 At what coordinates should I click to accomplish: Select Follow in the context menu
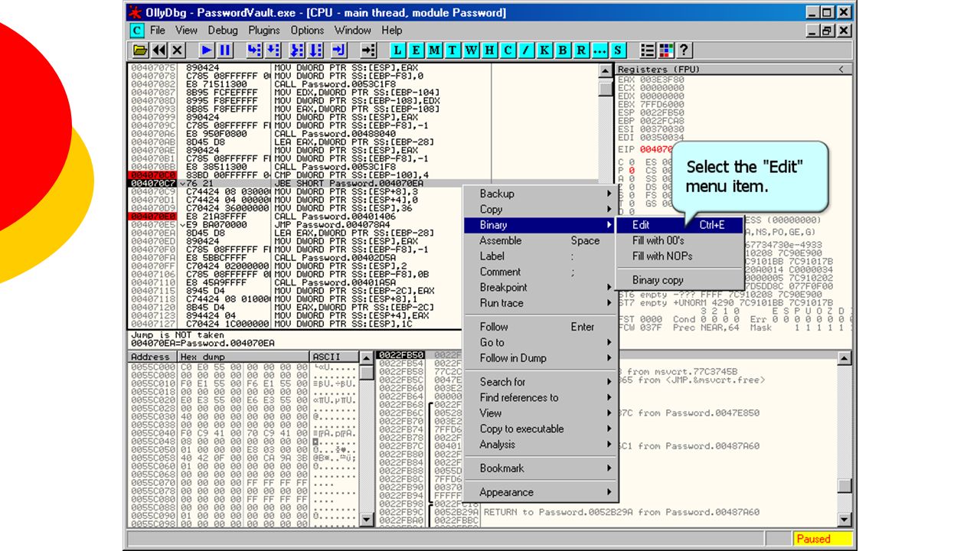[x=541, y=327]
